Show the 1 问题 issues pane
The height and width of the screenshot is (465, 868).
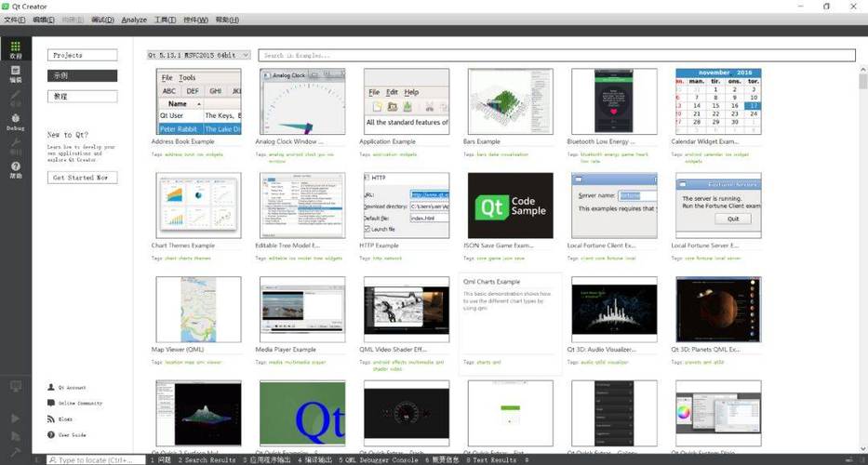tap(161, 460)
